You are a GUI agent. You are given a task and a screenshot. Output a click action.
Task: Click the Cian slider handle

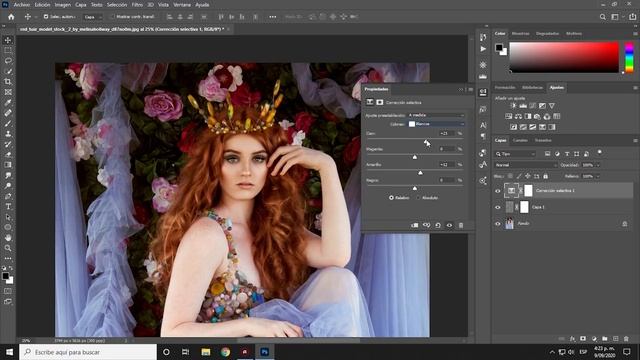click(426, 142)
